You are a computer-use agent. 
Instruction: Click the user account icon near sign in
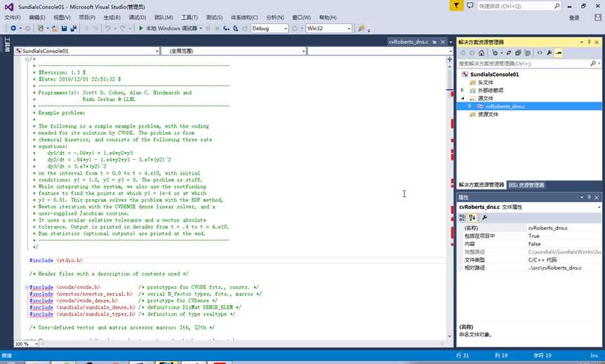coord(598,18)
